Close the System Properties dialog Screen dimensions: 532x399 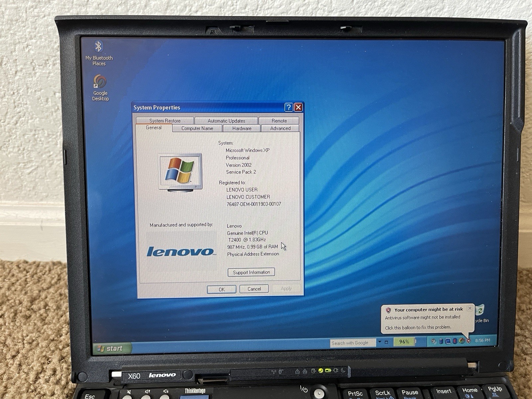point(298,107)
